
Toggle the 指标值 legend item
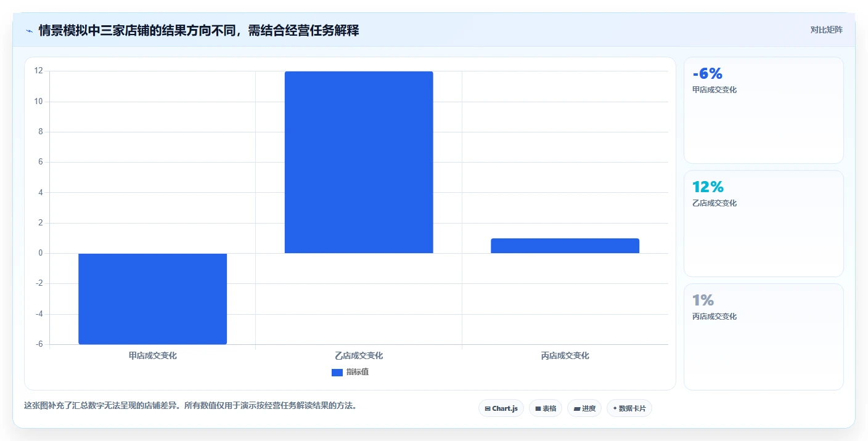350,372
